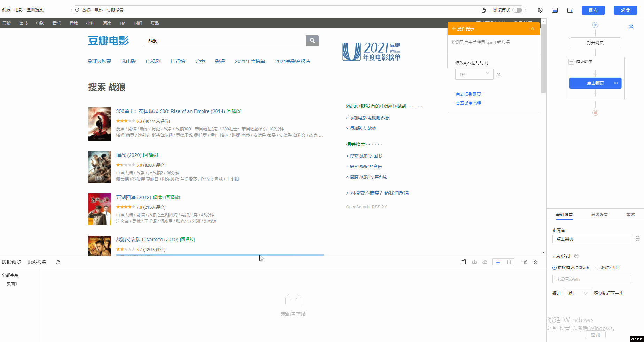This screenshot has height=342, width=644.
Task: Open 排行榜 in movie navigation
Action: (178, 61)
